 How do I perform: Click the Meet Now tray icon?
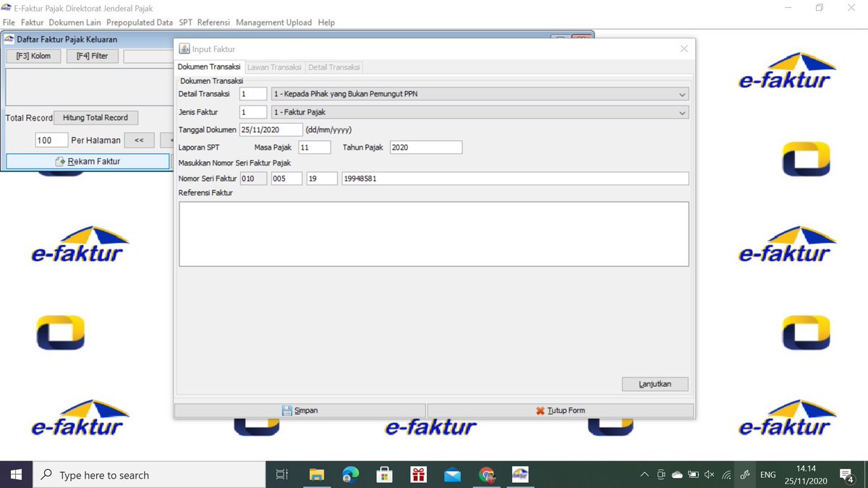(661, 475)
